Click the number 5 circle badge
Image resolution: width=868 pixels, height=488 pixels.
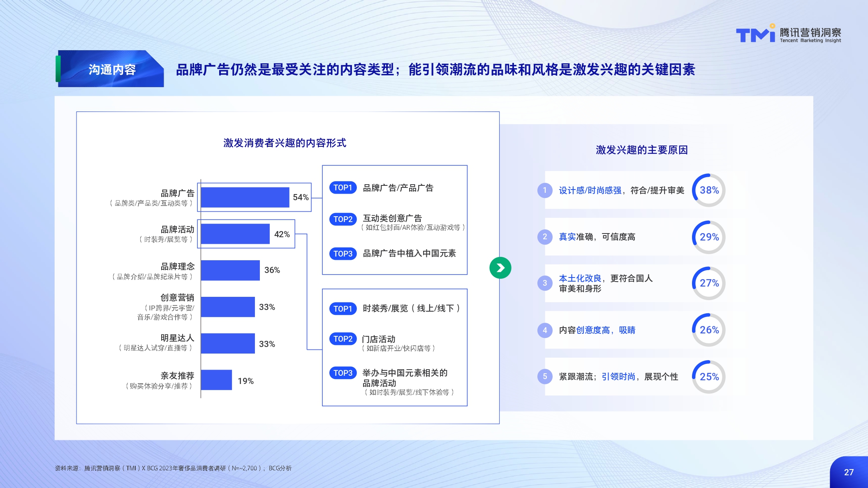point(544,377)
